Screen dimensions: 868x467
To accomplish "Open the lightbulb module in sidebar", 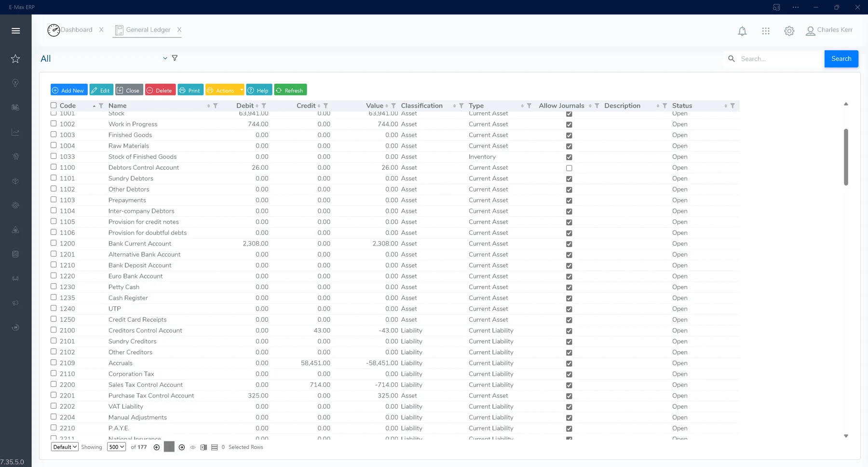I will [x=15, y=83].
